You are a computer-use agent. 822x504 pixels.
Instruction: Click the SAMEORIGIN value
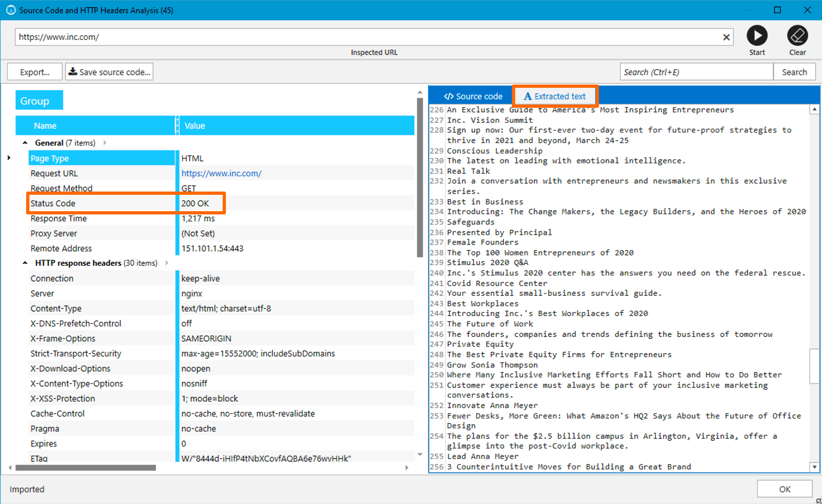click(x=206, y=338)
